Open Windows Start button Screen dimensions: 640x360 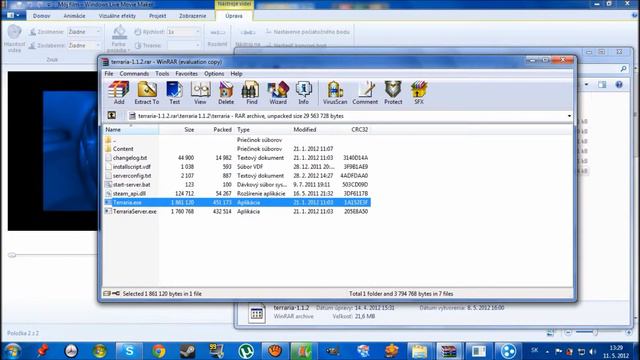(12, 351)
